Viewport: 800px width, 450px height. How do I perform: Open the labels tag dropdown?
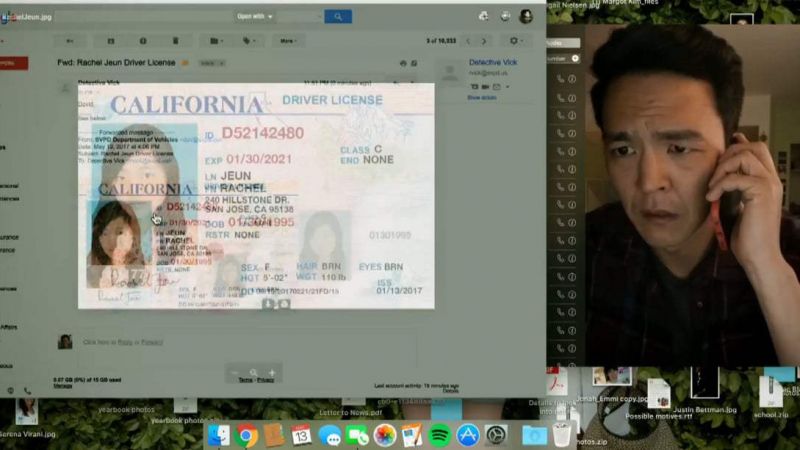point(249,41)
